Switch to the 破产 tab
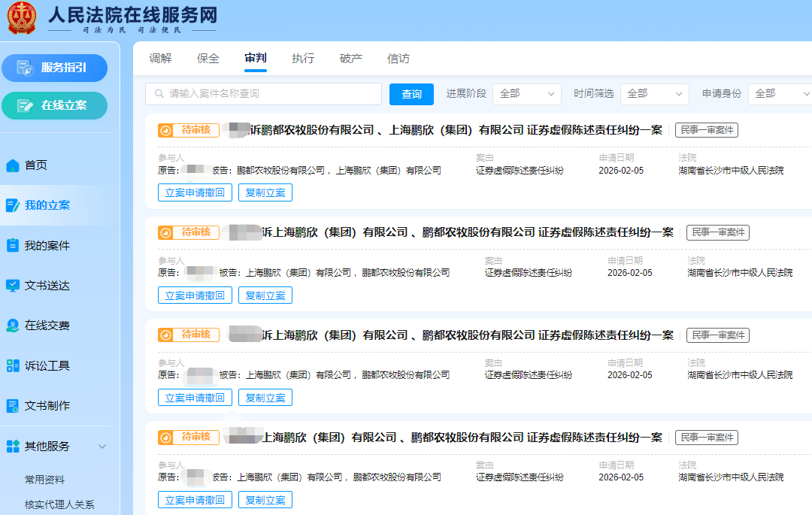The width and height of the screenshot is (812, 515). pos(351,59)
